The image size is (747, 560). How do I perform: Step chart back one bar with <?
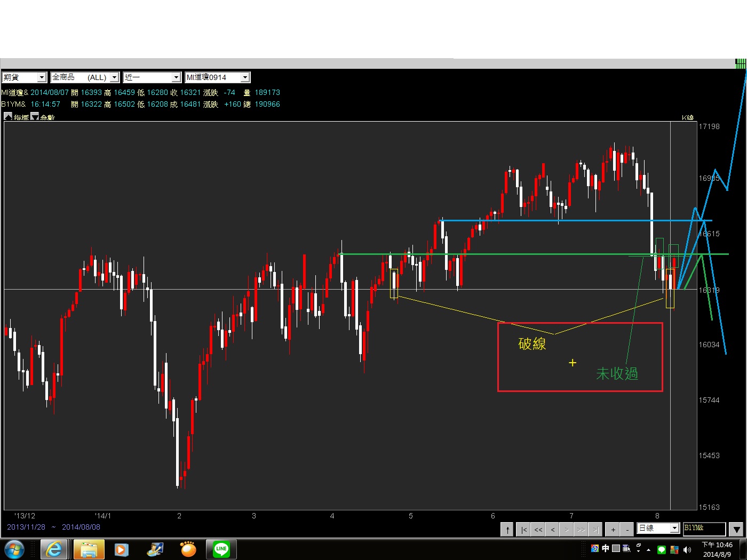point(552,529)
